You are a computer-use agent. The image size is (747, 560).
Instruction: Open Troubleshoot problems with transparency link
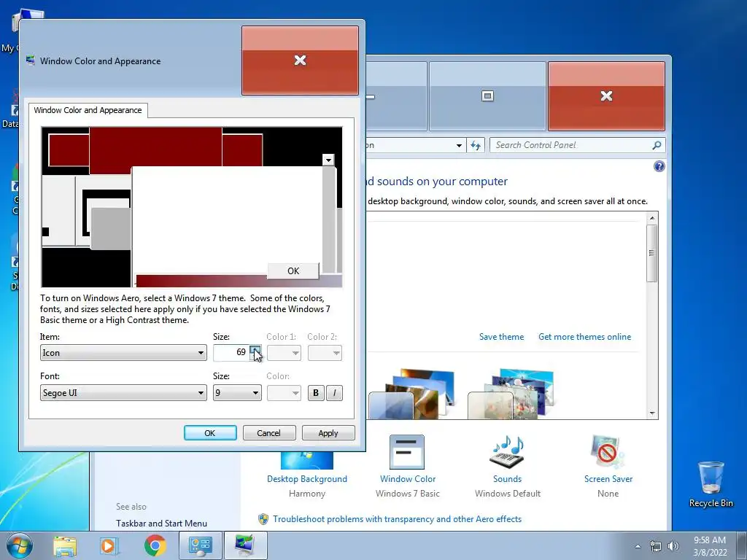398,519
